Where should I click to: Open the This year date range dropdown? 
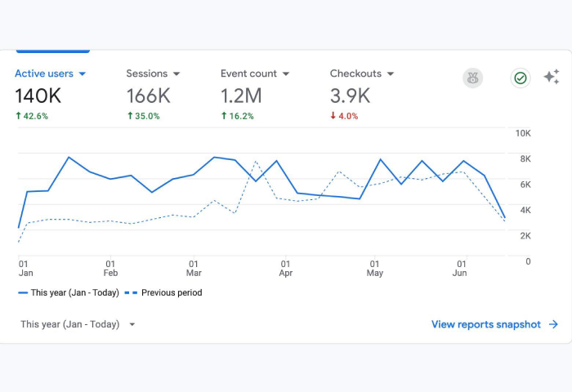pyautogui.click(x=78, y=324)
